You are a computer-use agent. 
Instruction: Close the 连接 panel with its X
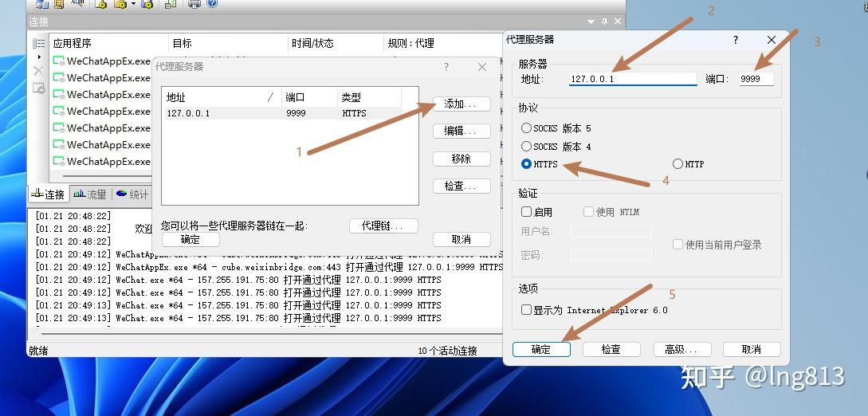coord(618,22)
